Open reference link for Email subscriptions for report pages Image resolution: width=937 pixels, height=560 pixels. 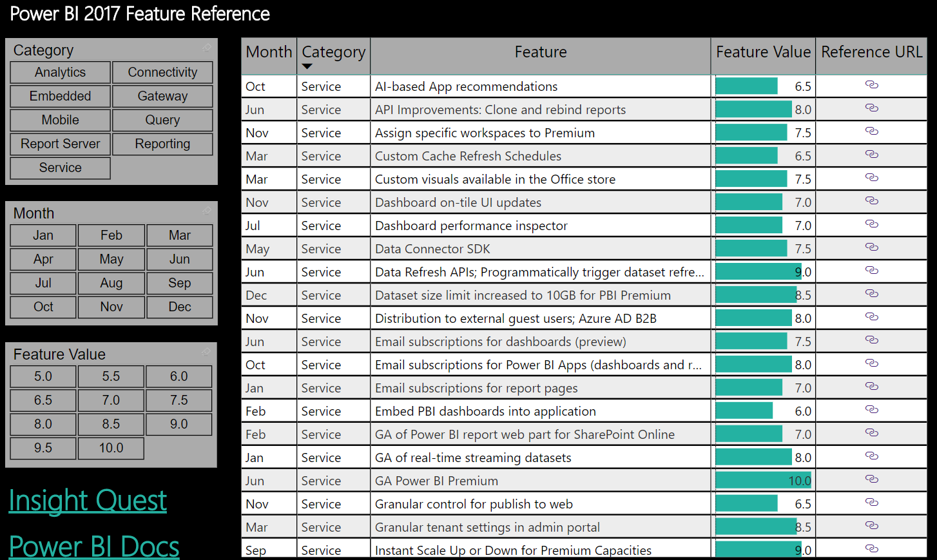(x=871, y=387)
